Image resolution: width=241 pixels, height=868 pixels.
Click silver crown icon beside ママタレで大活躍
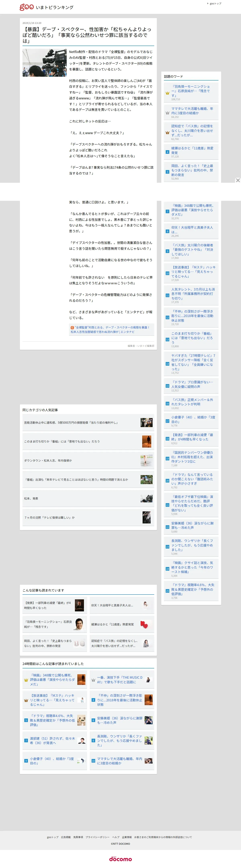tap(167, 113)
